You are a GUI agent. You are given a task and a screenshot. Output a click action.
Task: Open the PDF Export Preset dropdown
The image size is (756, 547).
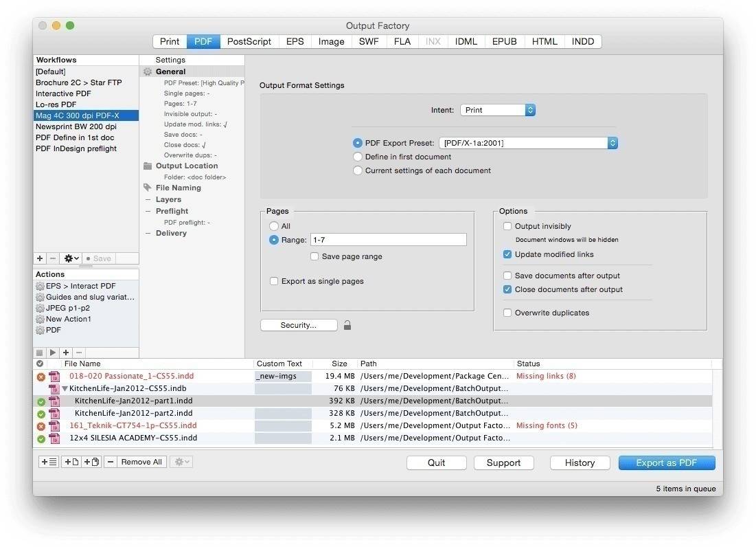click(527, 143)
